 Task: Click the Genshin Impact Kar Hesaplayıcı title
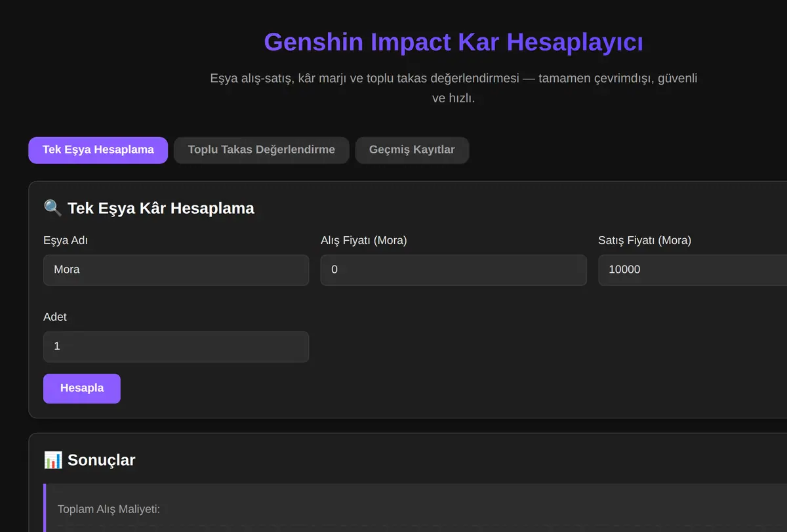tap(453, 42)
